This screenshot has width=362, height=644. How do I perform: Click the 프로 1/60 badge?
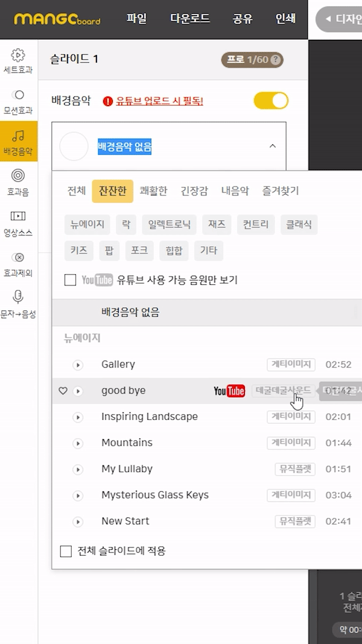click(x=252, y=60)
